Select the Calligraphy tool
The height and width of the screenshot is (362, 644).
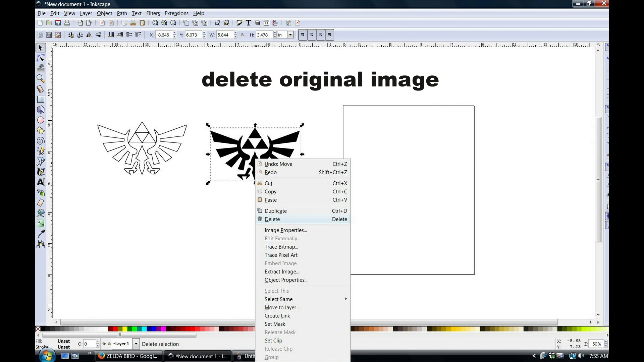tap(41, 172)
